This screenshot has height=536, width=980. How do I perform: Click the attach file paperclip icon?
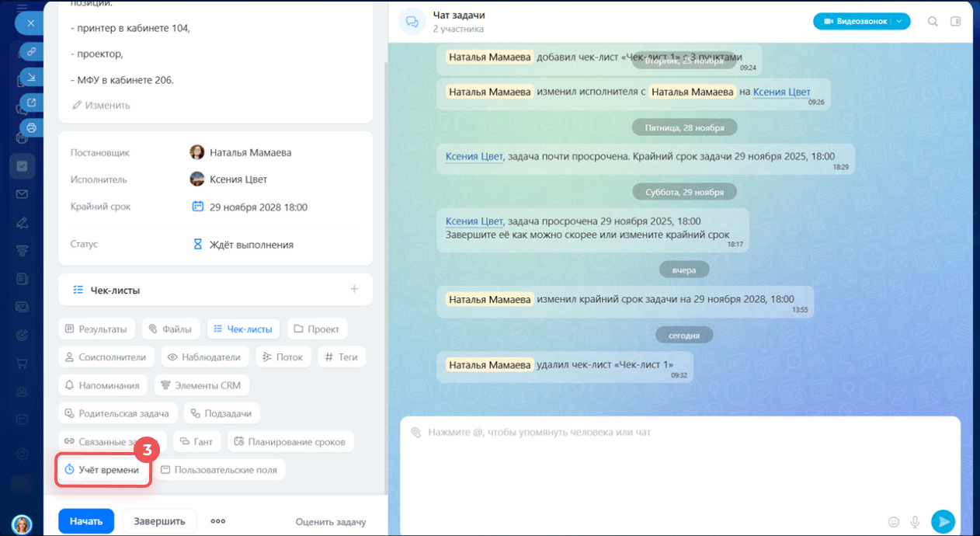coord(415,432)
